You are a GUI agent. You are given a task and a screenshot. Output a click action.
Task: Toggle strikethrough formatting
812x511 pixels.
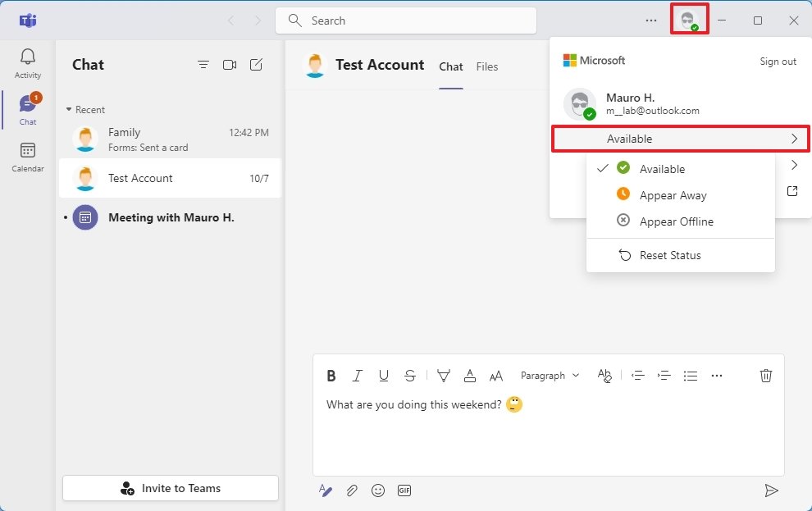[x=409, y=376]
